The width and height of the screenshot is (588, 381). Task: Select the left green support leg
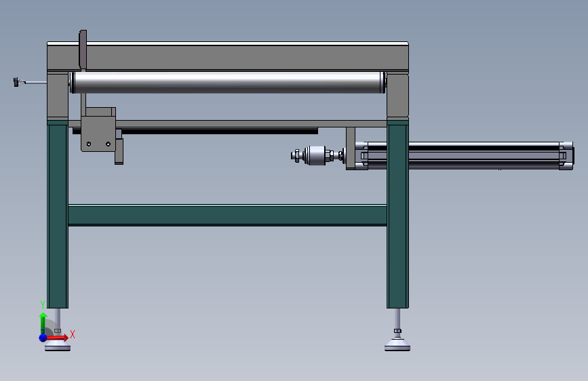pyautogui.click(x=58, y=216)
